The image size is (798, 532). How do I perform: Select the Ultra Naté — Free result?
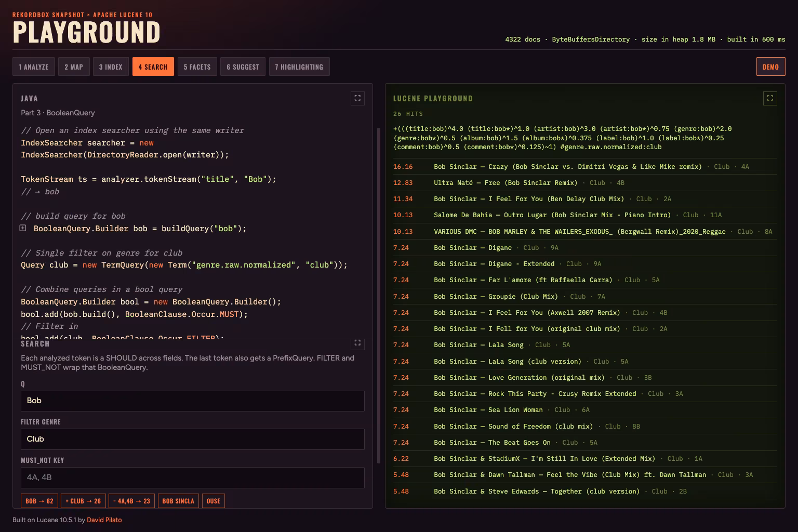click(x=585, y=183)
